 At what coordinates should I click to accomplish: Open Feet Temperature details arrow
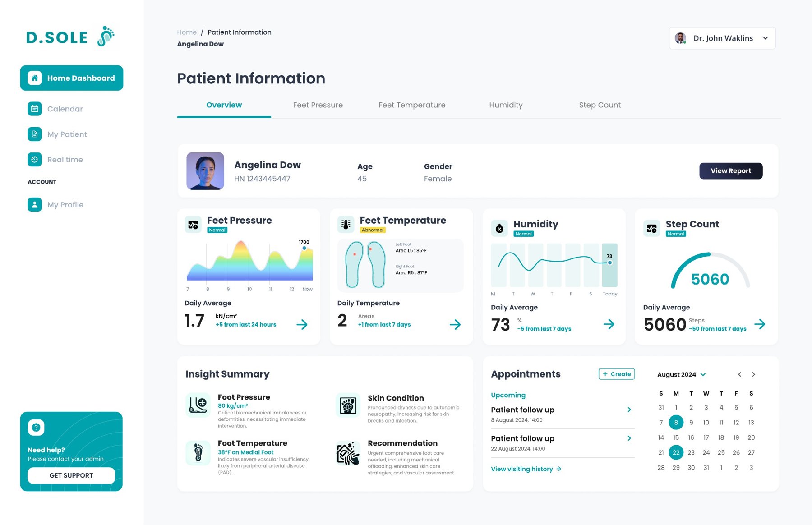455,324
